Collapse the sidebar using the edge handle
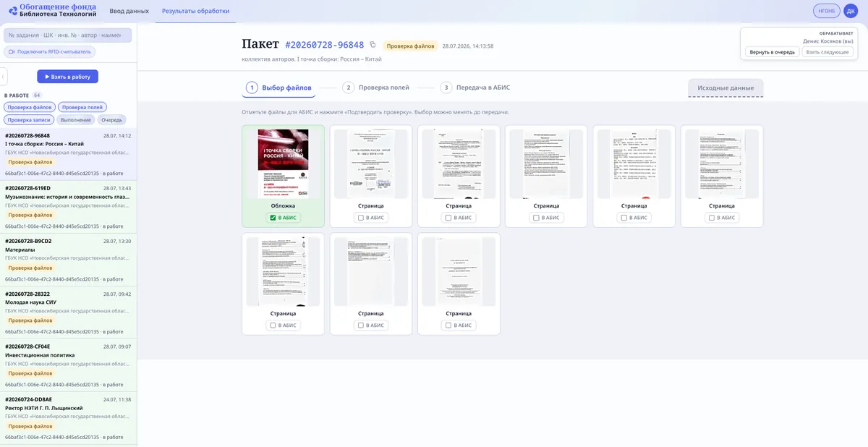868x447 pixels. point(4,76)
